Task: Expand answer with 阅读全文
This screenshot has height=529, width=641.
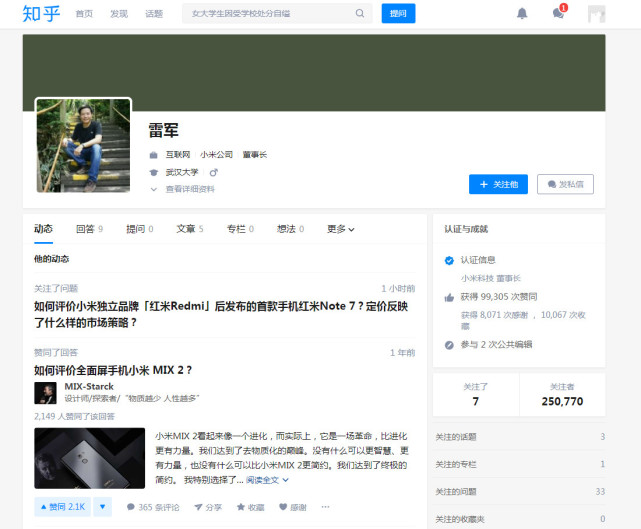Action: [266, 480]
